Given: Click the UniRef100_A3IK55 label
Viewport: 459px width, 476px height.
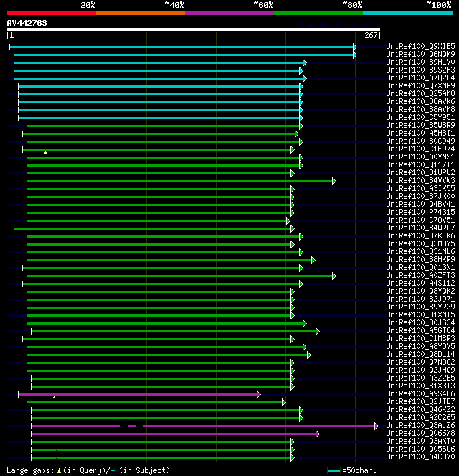Looking at the screenshot, I should (x=420, y=188).
